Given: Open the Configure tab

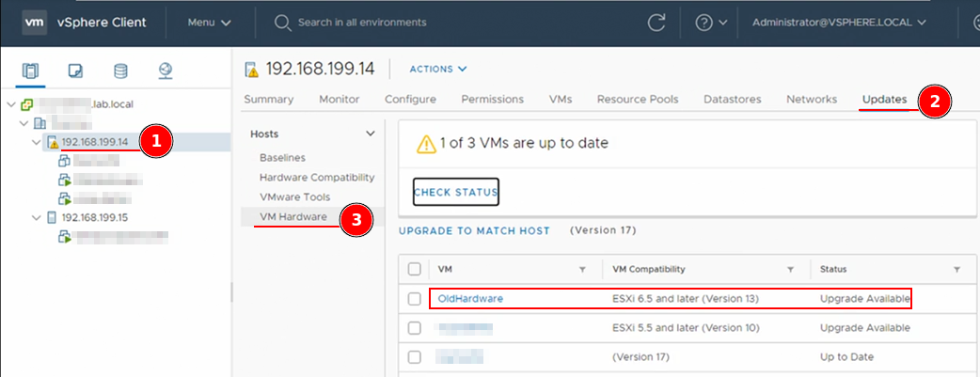Looking at the screenshot, I should [x=411, y=100].
